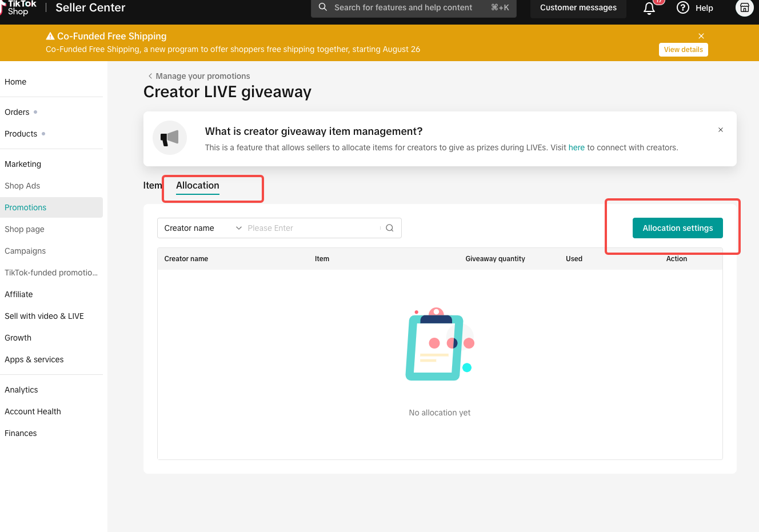Click View details on shipping banner

pos(683,50)
